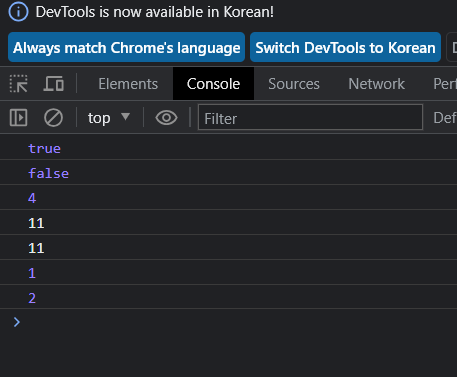
Task: Click Switch DevTools to Korean button
Action: pyautogui.click(x=345, y=47)
